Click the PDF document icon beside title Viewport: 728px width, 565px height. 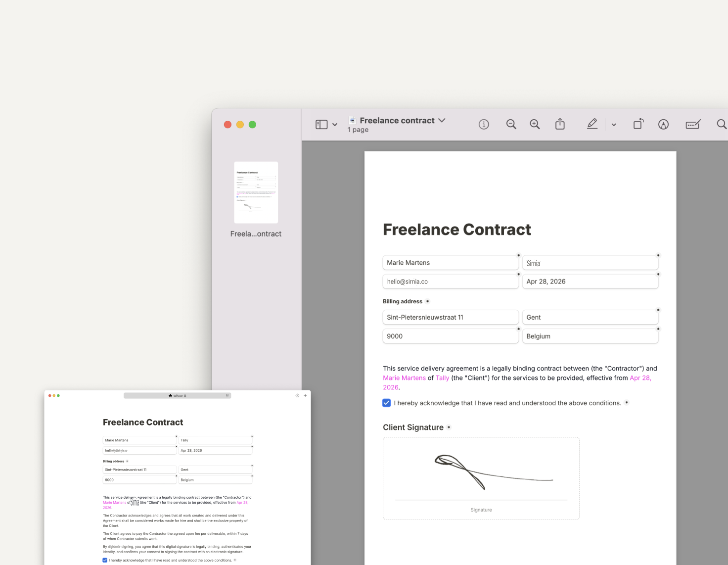(x=352, y=120)
